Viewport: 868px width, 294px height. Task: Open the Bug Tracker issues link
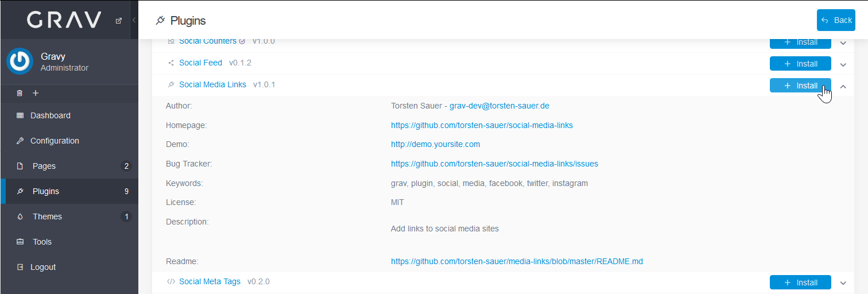pos(494,164)
